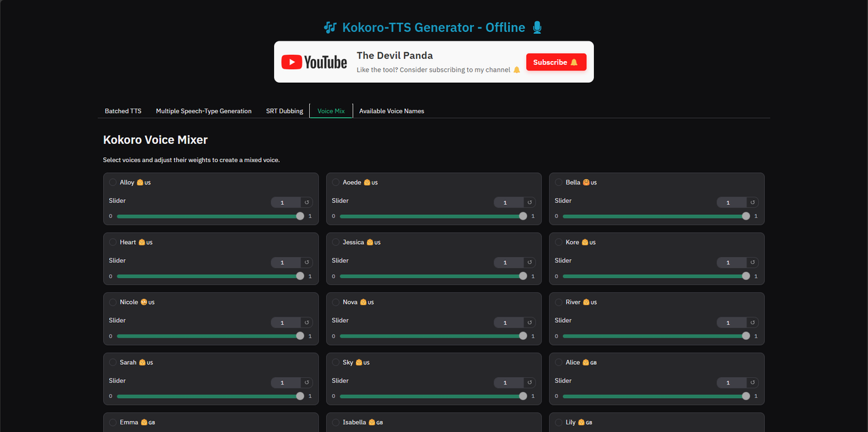The width and height of the screenshot is (868, 432).
Task: Enable the Alloy voice checkbox
Action: 113,182
